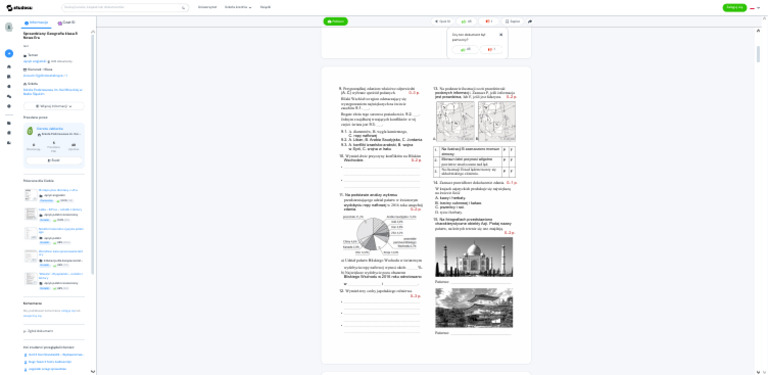The image size is (768, 375).
Task: Open the third sidebar icon below the Home icon
Action: click(x=9, y=86)
